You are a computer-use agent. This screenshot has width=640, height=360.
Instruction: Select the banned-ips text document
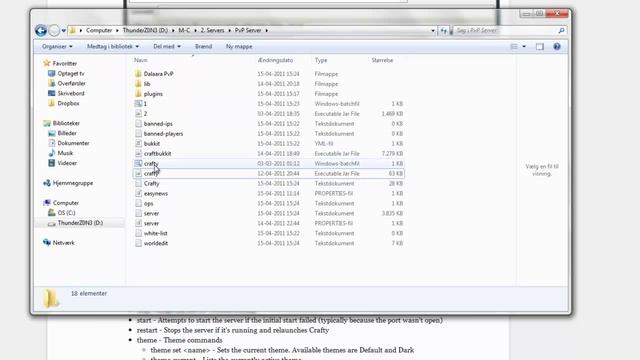(x=269, y=124)
